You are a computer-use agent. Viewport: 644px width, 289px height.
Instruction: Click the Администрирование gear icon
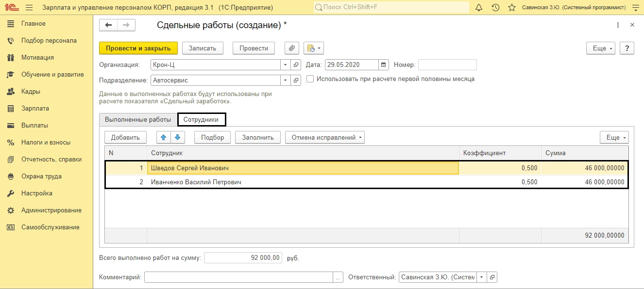[x=11, y=210]
